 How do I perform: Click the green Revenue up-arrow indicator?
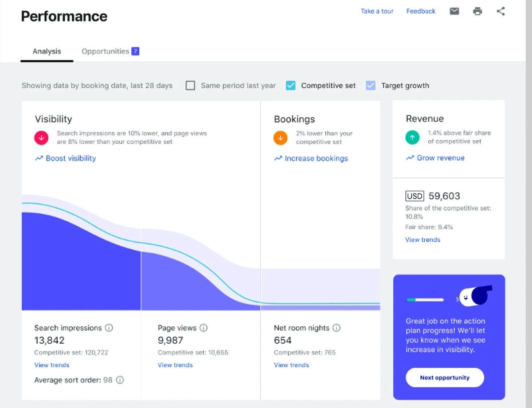[x=412, y=137]
